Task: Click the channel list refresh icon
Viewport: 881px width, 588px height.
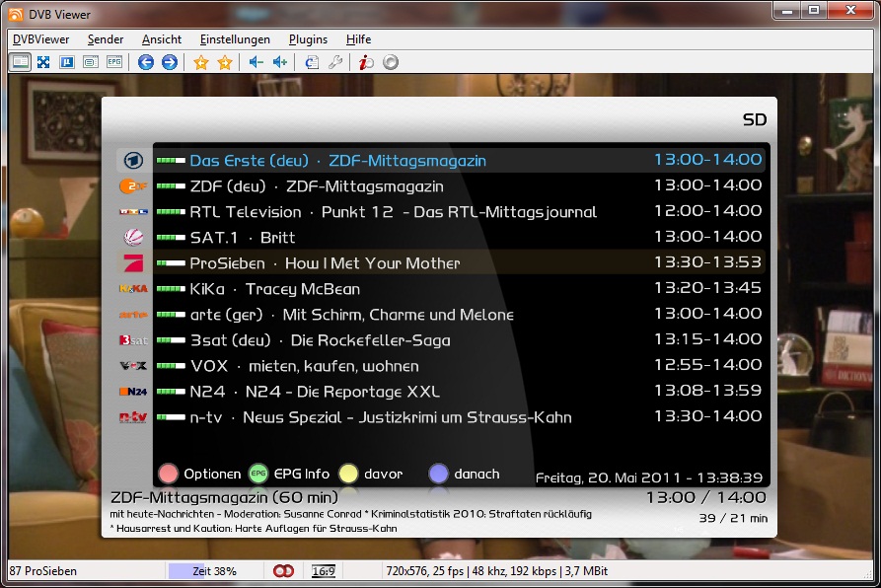Action: [312, 62]
